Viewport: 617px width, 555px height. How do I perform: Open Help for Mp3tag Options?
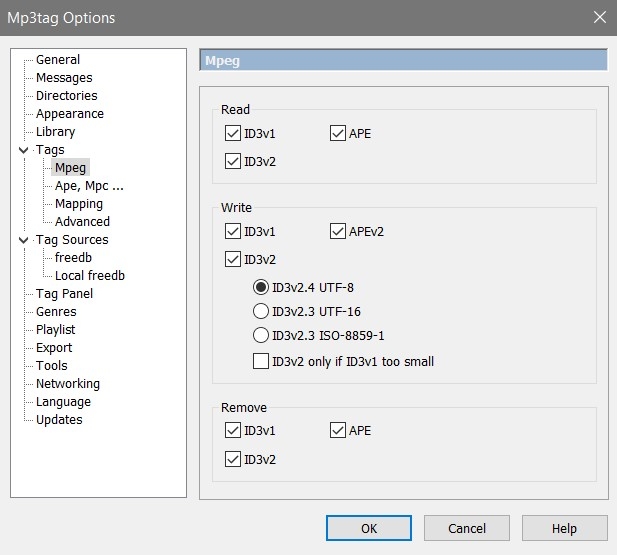(565, 528)
